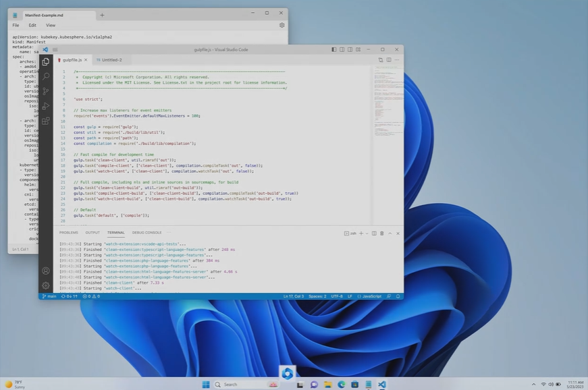Open the Explorer view in VS Code
This screenshot has height=390, width=588.
pyautogui.click(x=46, y=62)
